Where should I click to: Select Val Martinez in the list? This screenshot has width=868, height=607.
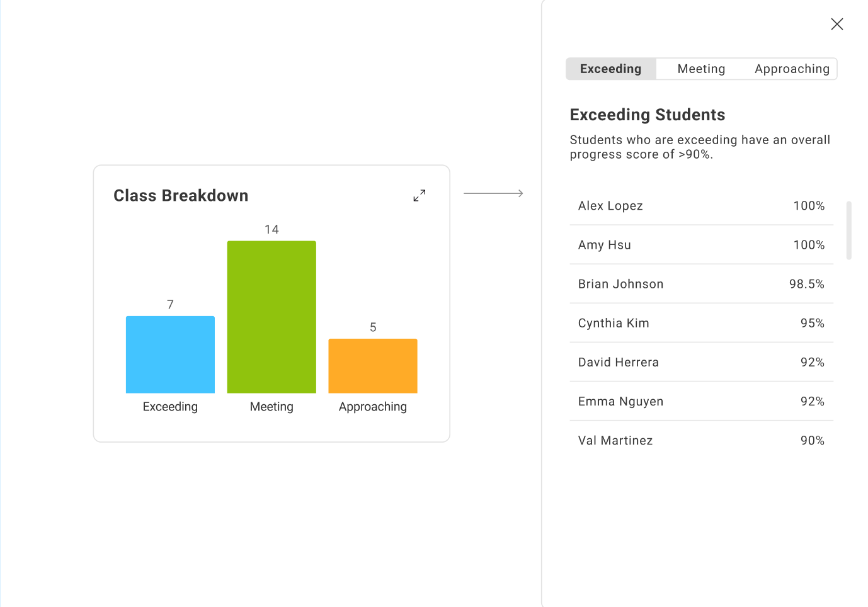701,440
